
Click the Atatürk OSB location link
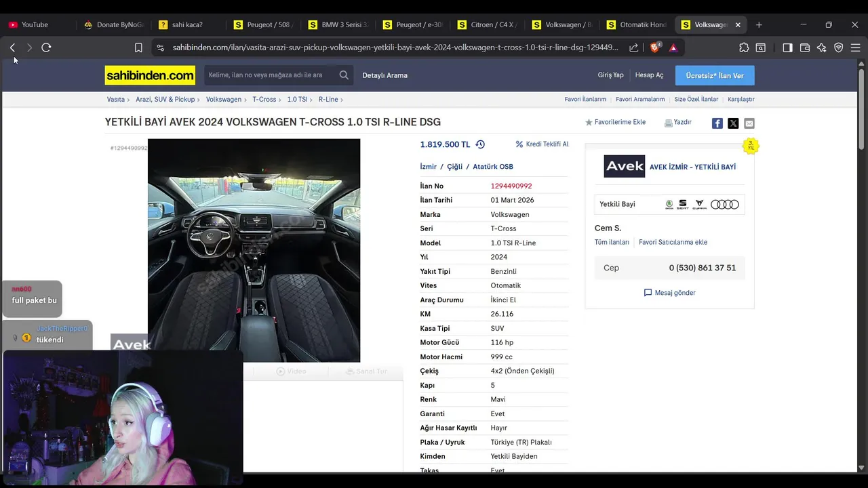pyautogui.click(x=493, y=167)
